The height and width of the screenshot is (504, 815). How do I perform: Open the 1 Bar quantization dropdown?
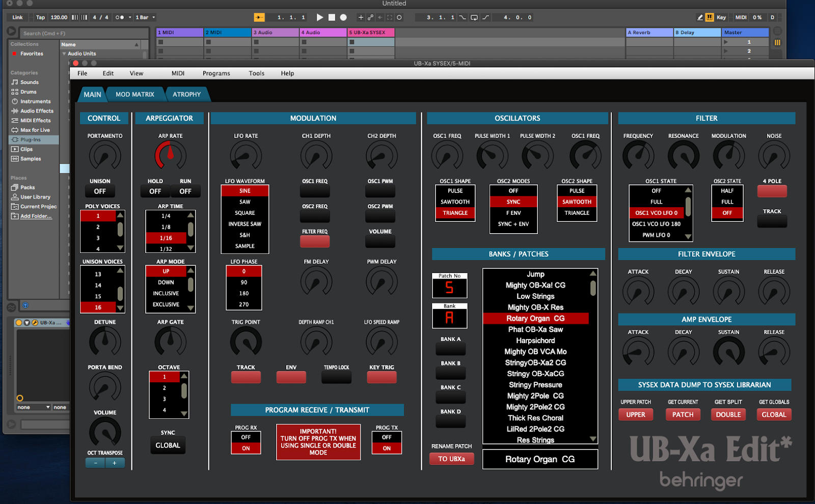coord(145,17)
